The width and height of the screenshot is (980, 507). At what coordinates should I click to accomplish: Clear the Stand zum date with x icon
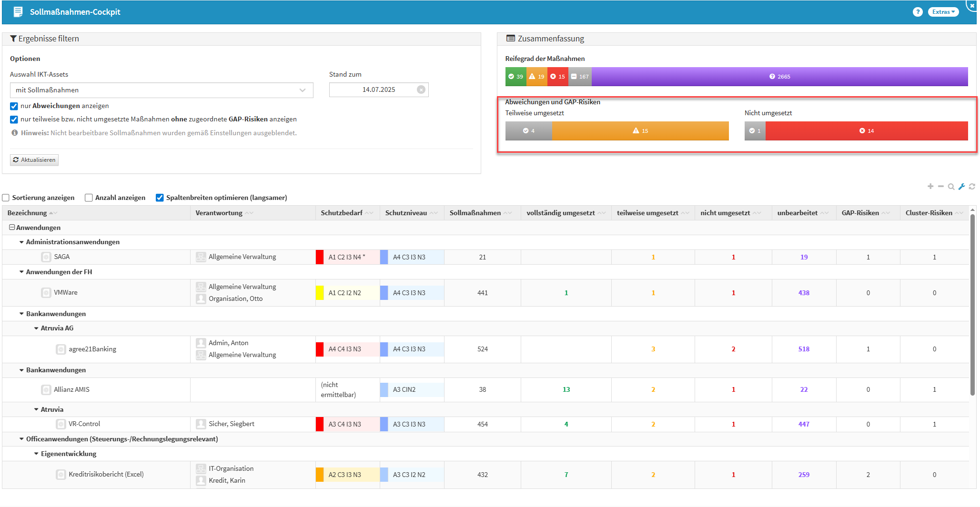(421, 89)
